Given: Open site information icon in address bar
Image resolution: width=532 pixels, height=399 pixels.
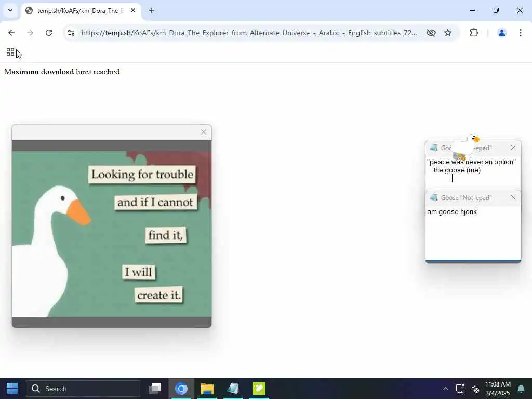Looking at the screenshot, I should [x=71, y=33].
